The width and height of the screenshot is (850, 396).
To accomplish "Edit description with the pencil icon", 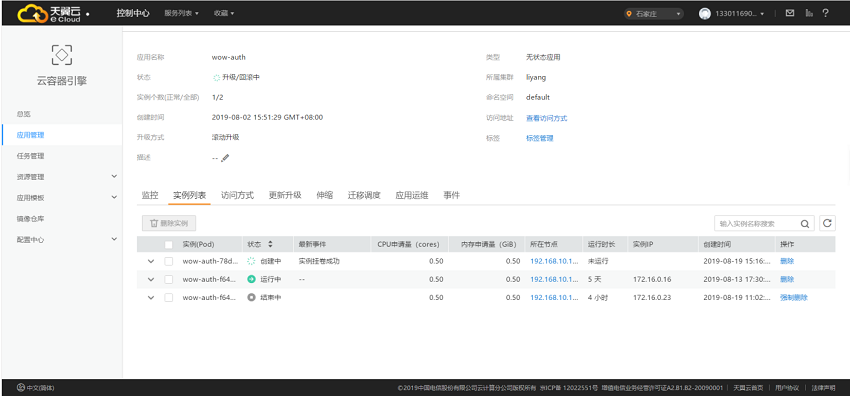I will pos(225,158).
